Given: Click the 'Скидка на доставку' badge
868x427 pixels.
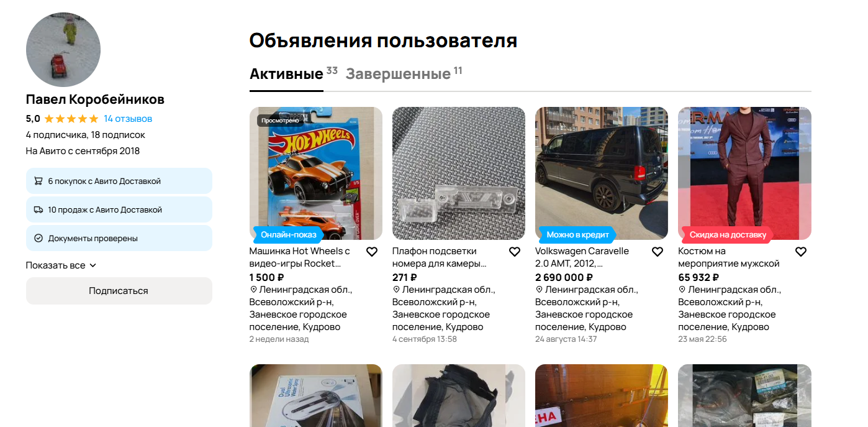Looking at the screenshot, I should click(727, 235).
